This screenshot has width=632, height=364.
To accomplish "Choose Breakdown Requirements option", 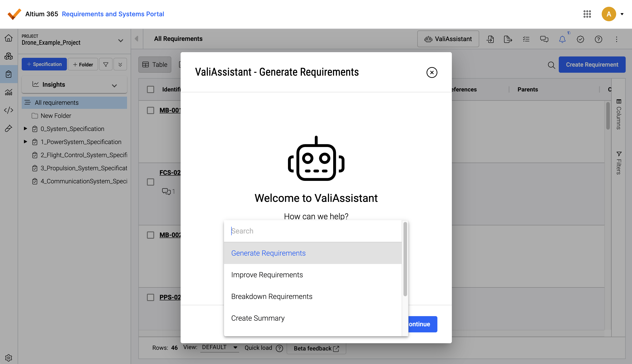I will [x=271, y=296].
